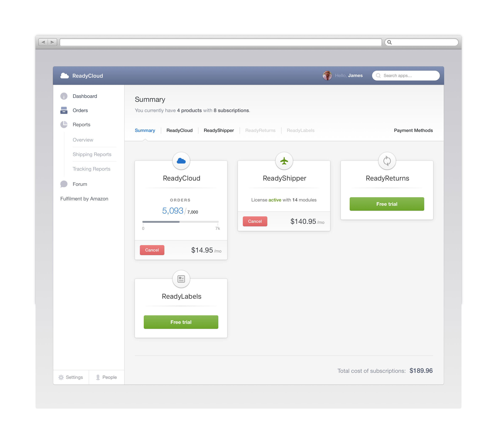Click the Forum speech bubble sidebar icon
497x448 pixels.
pyautogui.click(x=64, y=184)
